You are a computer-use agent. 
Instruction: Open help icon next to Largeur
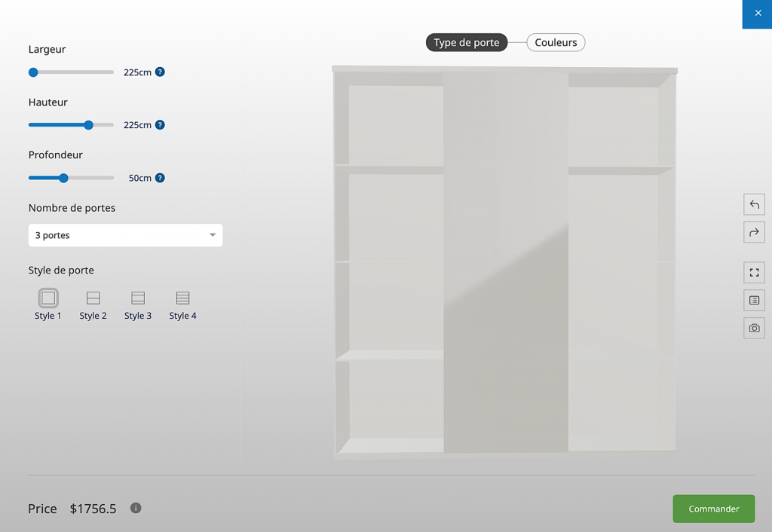click(x=160, y=72)
